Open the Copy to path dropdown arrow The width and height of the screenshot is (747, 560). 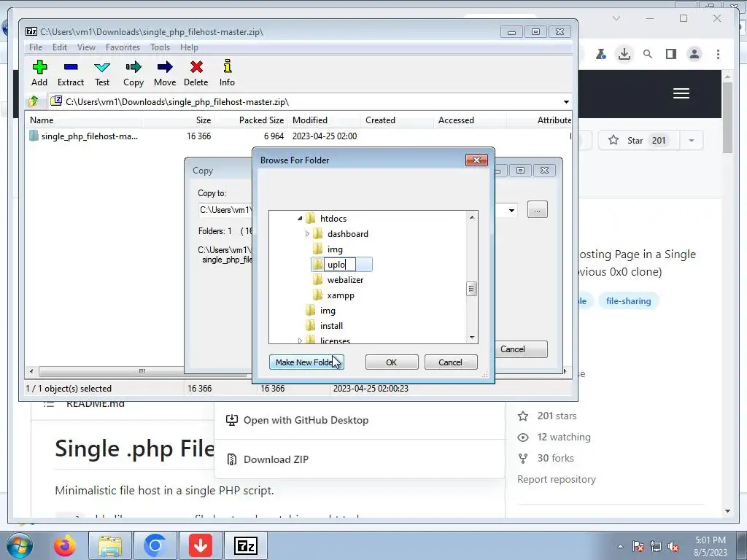(x=511, y=210)
